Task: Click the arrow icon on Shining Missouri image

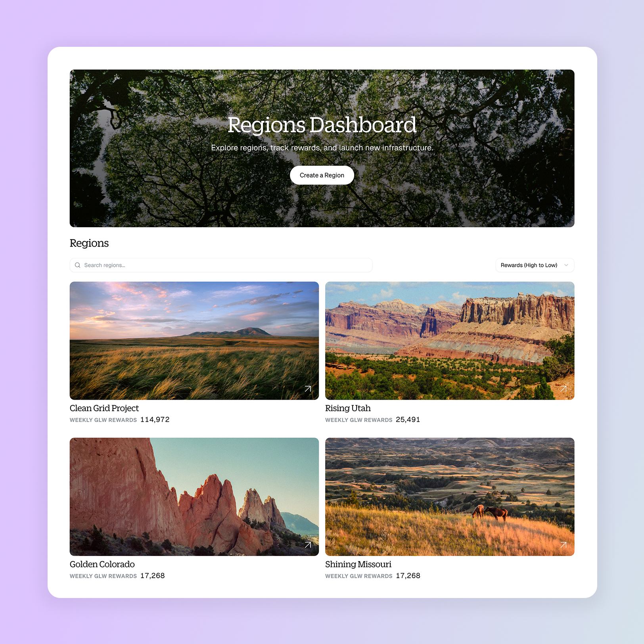Action: 563,545
